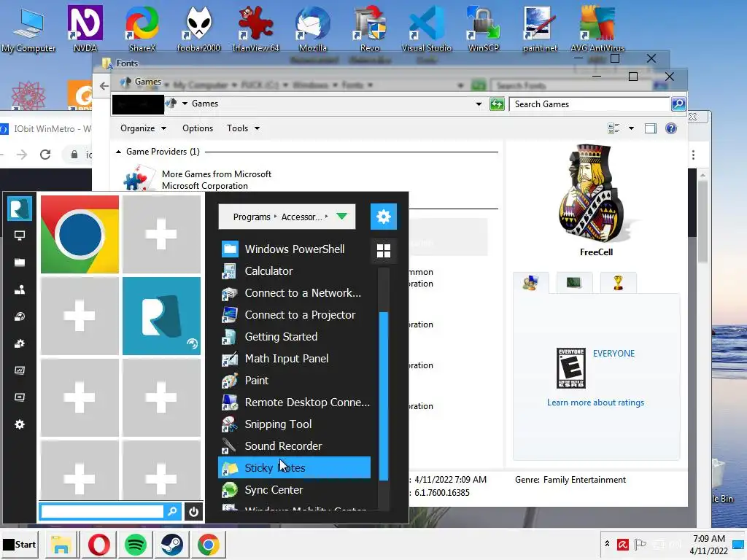Image resolution: width=747 pixels, height=560 pixels.
Task: Switch to tiles grid view icon
Action: pos(384,251)
